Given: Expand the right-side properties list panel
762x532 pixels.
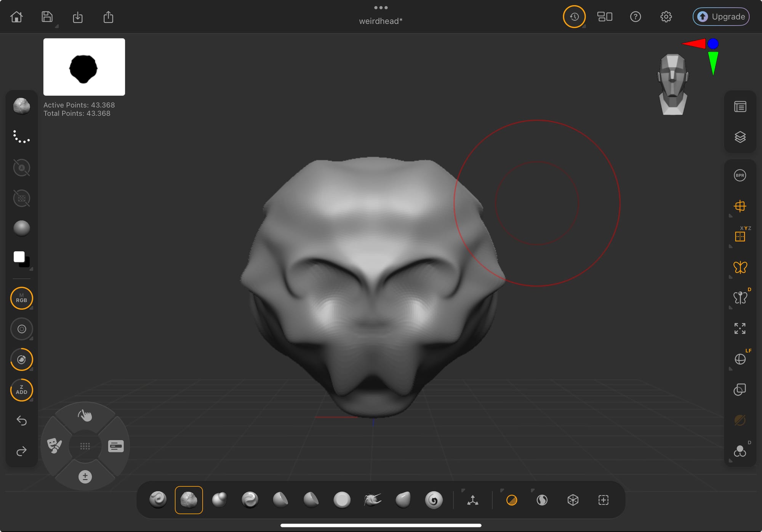Looking at the screenshot, I should [x=740, y=107].
